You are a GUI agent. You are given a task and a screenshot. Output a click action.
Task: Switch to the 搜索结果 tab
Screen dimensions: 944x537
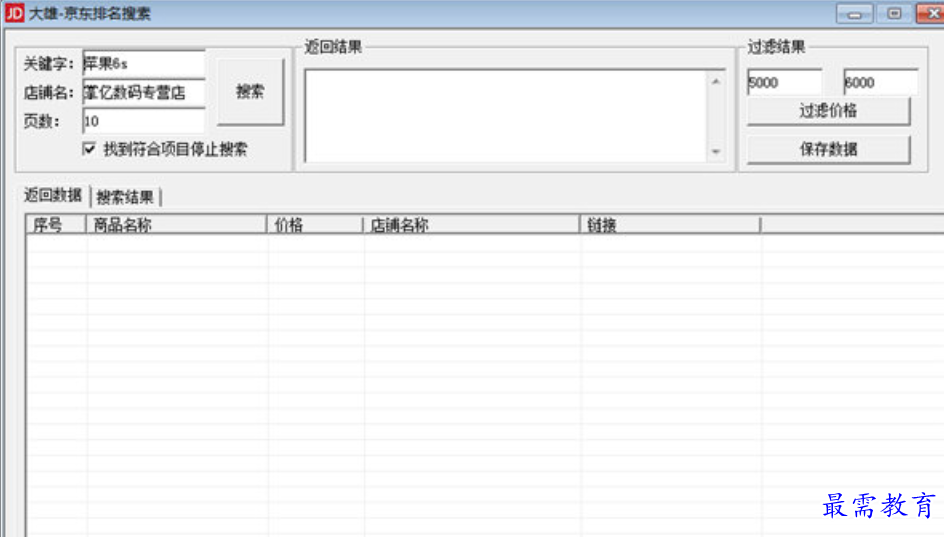(x=125, y=197)
